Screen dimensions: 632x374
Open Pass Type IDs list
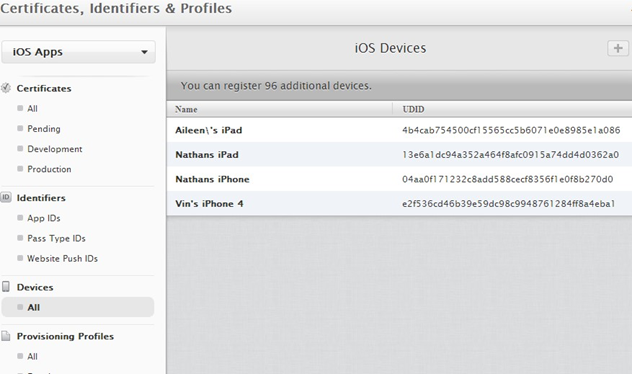(x=56, y=238)
